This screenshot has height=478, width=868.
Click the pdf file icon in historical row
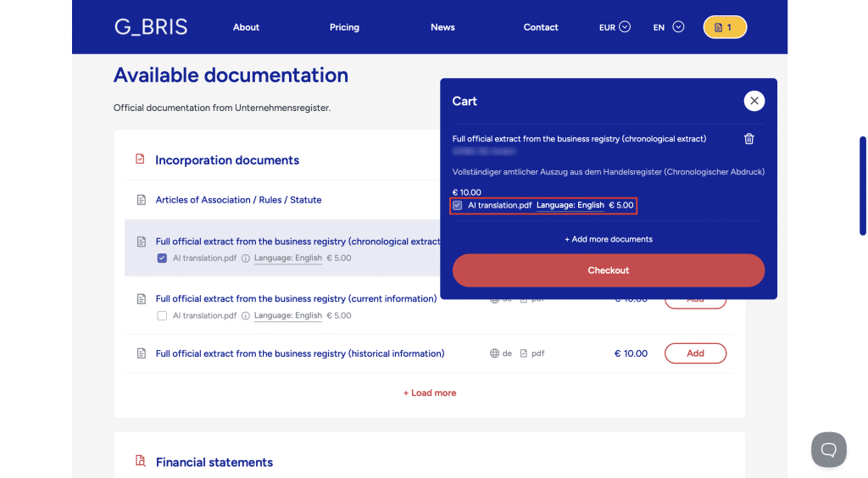(x=524, y=353)
